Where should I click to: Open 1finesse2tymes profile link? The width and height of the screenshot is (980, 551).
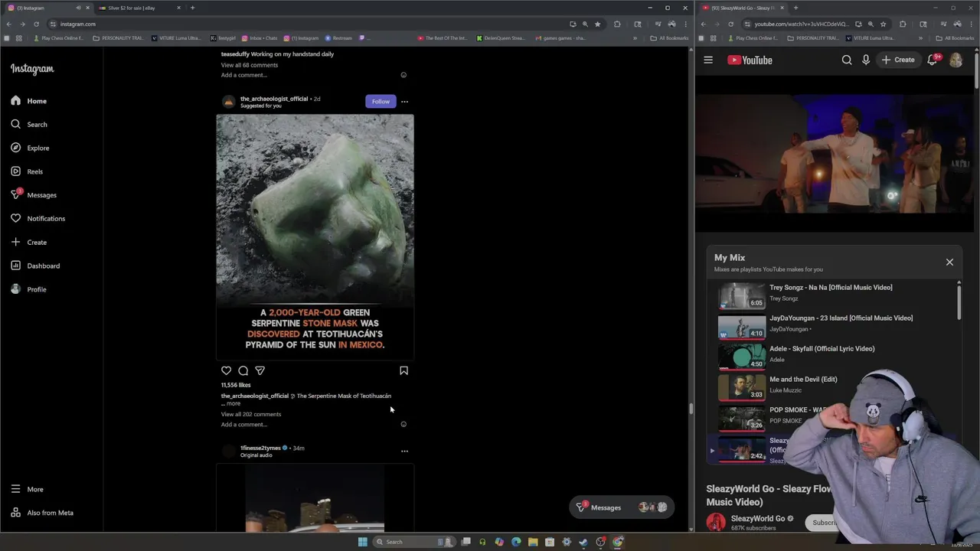click(x=260, y=448)
